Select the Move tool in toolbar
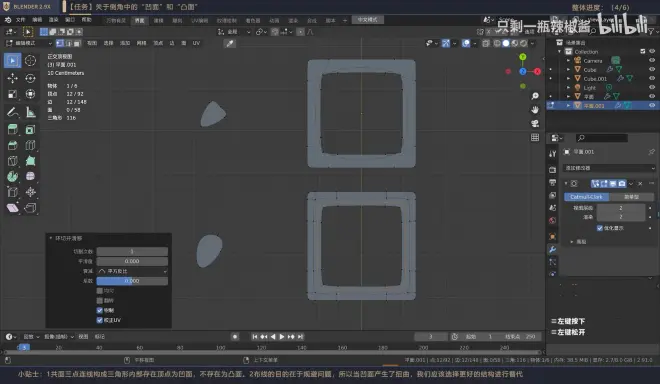The height and width of the screenshot is (384, 660). pyautogui.click(x=12, y=78)
